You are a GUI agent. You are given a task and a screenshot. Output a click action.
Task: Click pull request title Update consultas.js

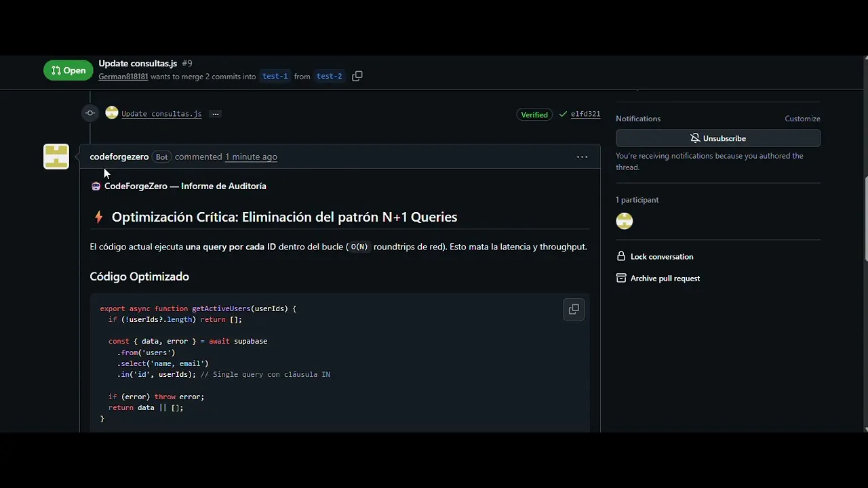tap(138, 63)
